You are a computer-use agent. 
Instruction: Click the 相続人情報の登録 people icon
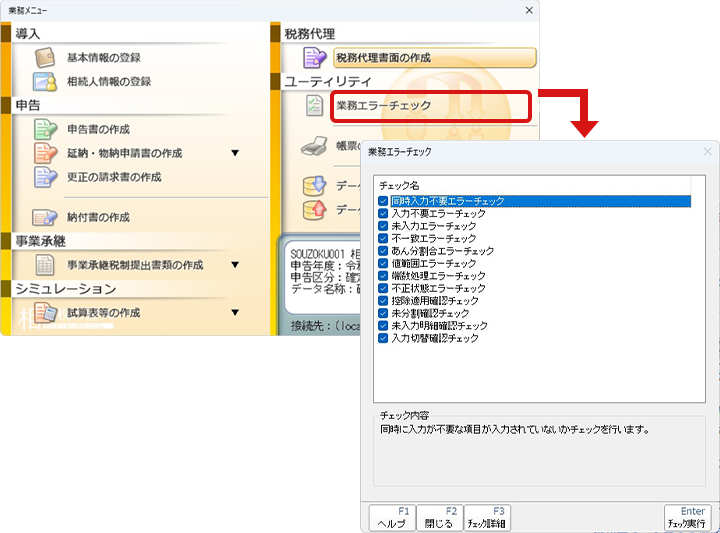click(45, 82)
